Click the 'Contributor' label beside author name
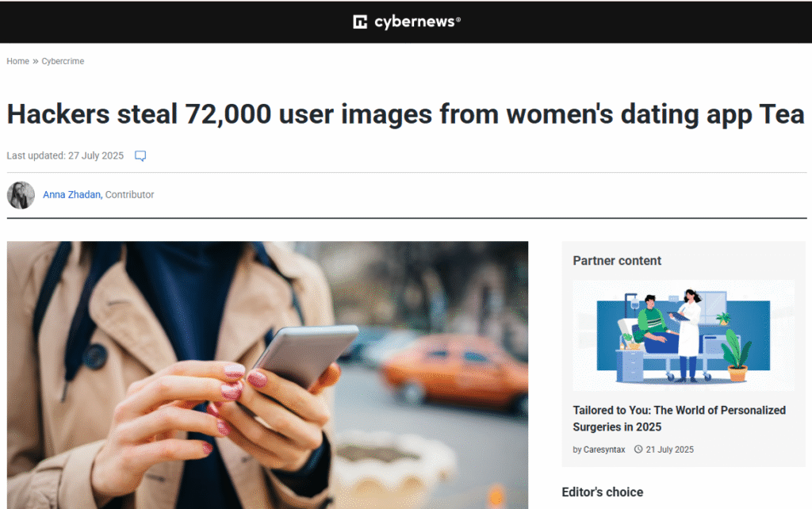 (129, 195)
